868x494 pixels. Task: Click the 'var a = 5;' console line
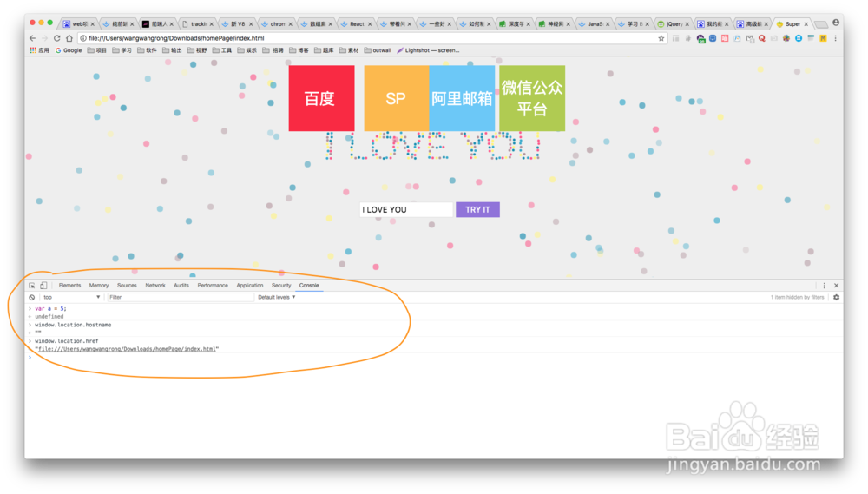pos(50,308)
